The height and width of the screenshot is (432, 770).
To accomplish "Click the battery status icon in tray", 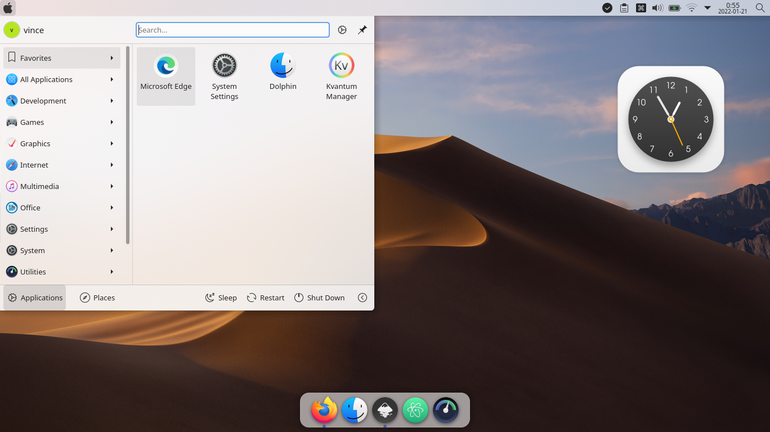I will click(674, 8).
